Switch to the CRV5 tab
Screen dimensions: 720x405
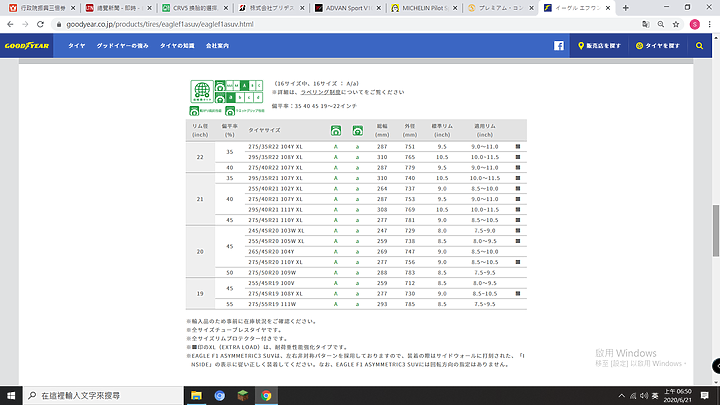pyautogui.click(x=194, y=8)
